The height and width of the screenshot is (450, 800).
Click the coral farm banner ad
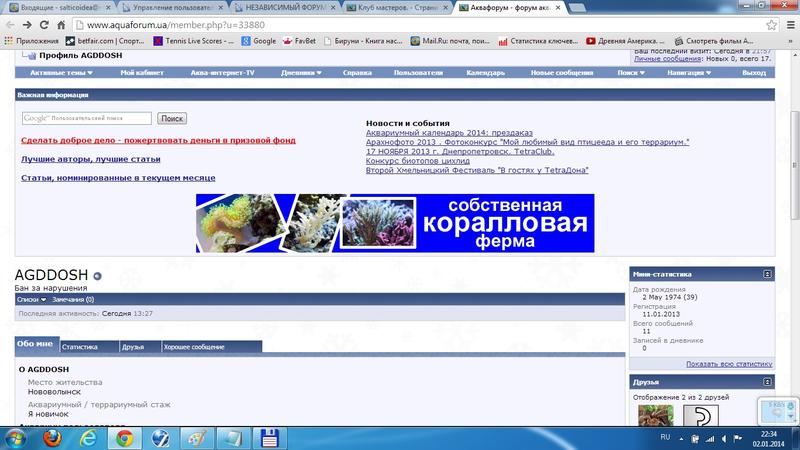click(x=395, y=223)
